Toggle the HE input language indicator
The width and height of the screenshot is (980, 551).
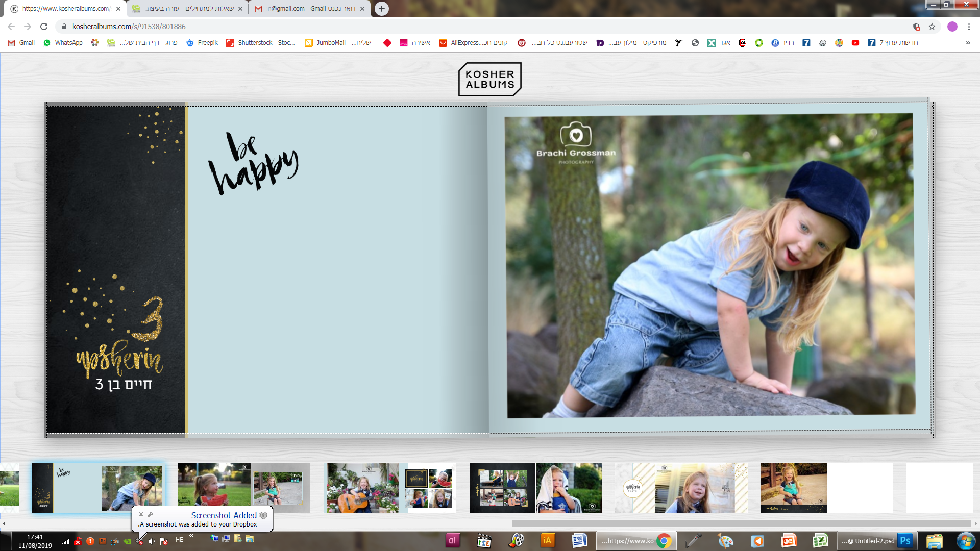coord(179,540)
